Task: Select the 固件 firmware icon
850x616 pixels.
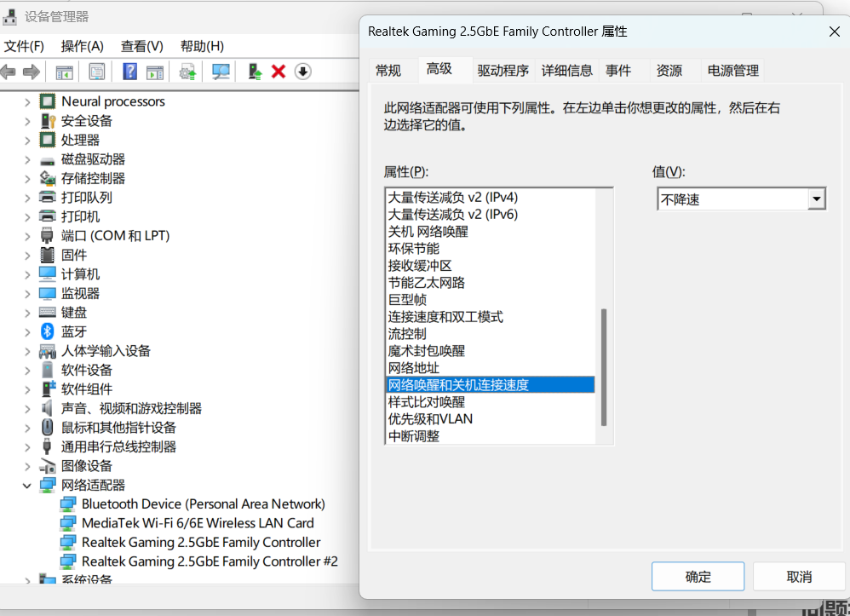Action: click(48, 255)
